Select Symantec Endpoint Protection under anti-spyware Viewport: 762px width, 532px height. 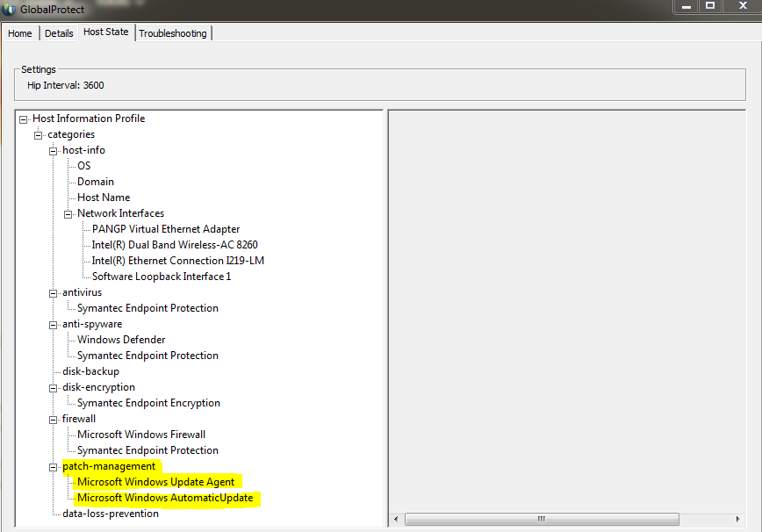147,356
